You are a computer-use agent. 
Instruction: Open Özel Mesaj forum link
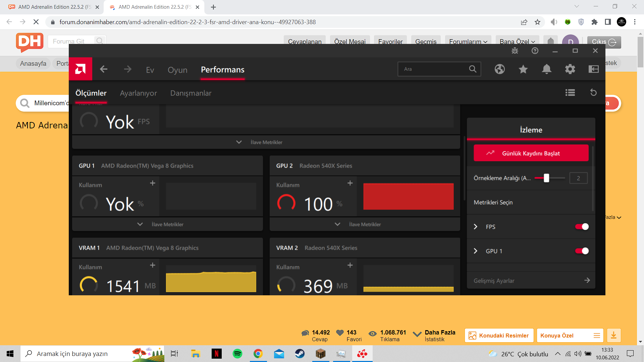point(350,42)
